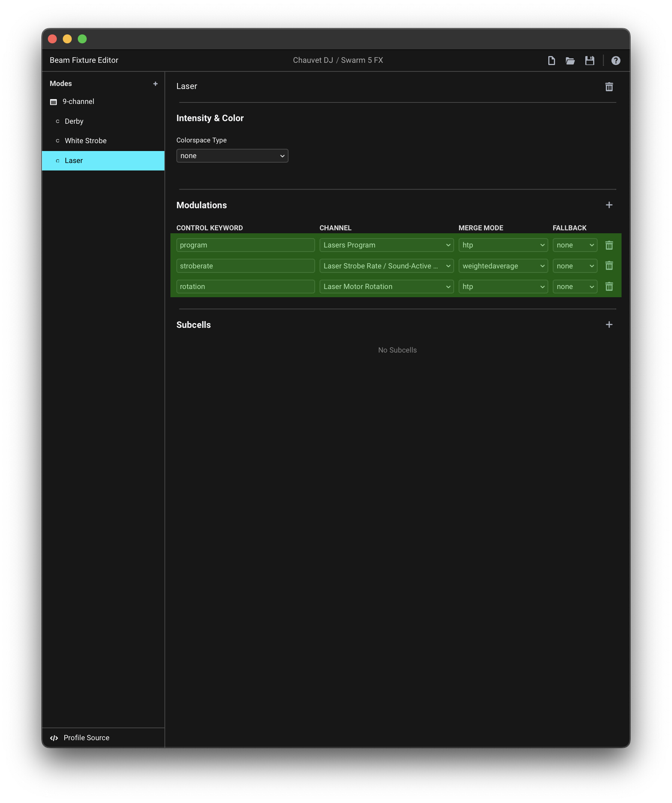Change the weightedaverage merge mode dropdown
Screen dimensions: 672x803
point(503,266)
